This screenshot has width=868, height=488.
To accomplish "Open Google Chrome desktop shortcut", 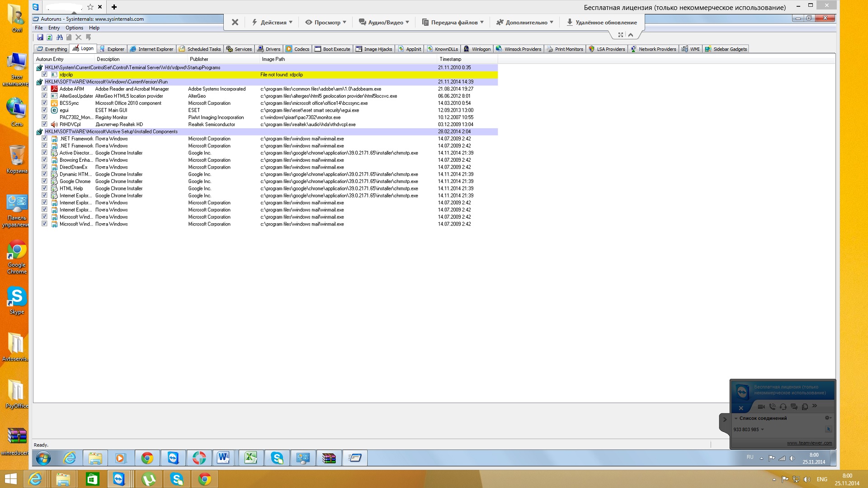I will tap(17, 257).
